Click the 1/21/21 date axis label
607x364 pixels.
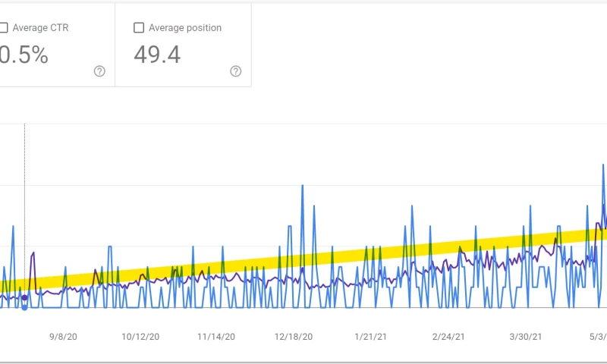tap(372, 336)
